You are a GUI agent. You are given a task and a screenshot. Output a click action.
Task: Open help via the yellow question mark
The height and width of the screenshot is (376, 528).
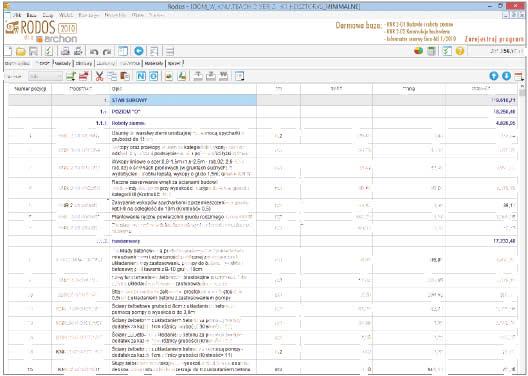(460, 51)
